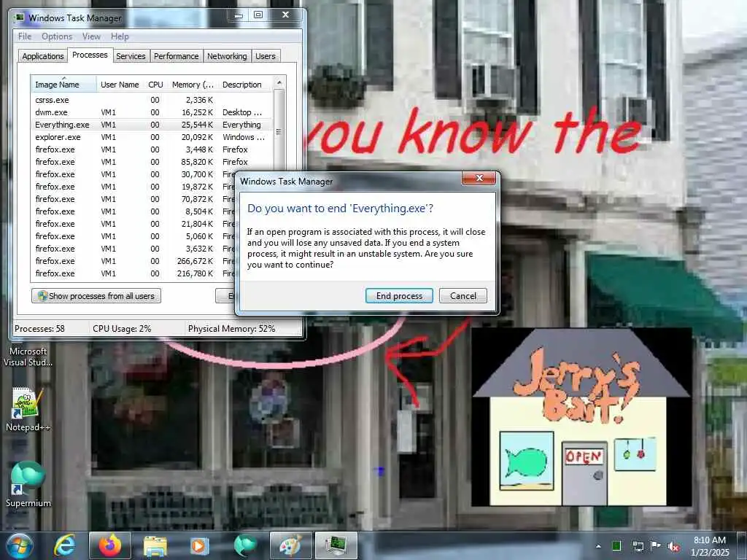Select firefox.exe row using 5,060 K
The height and width of the screenshot is (560, 747).
[133, 236]
